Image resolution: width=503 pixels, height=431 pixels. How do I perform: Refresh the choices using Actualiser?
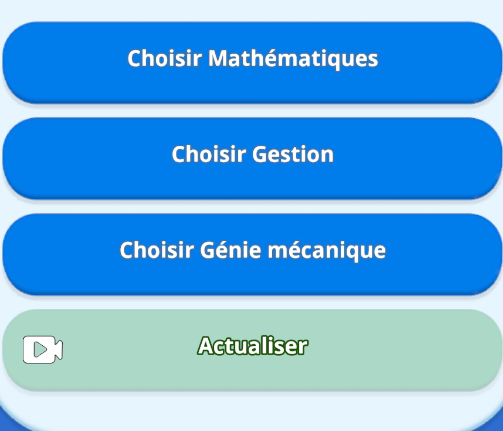click(252, 350)
